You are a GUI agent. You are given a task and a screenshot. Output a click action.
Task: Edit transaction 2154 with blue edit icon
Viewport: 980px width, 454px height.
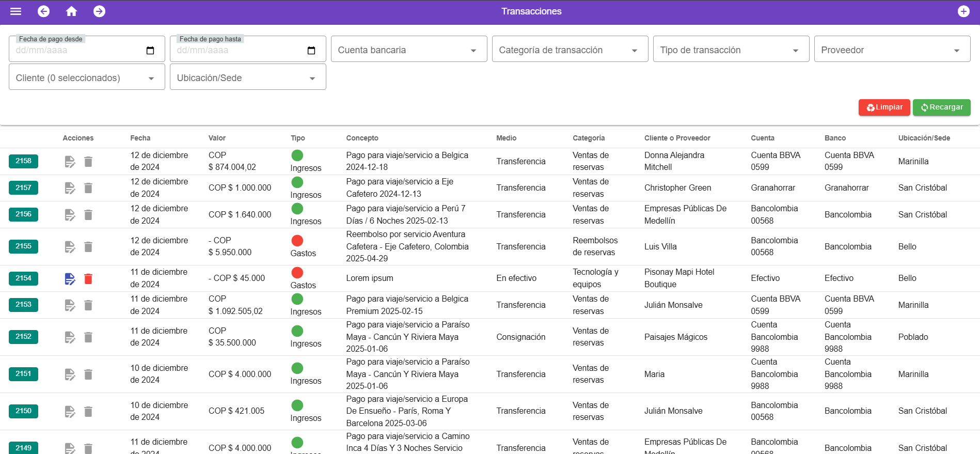coord(70,279)
